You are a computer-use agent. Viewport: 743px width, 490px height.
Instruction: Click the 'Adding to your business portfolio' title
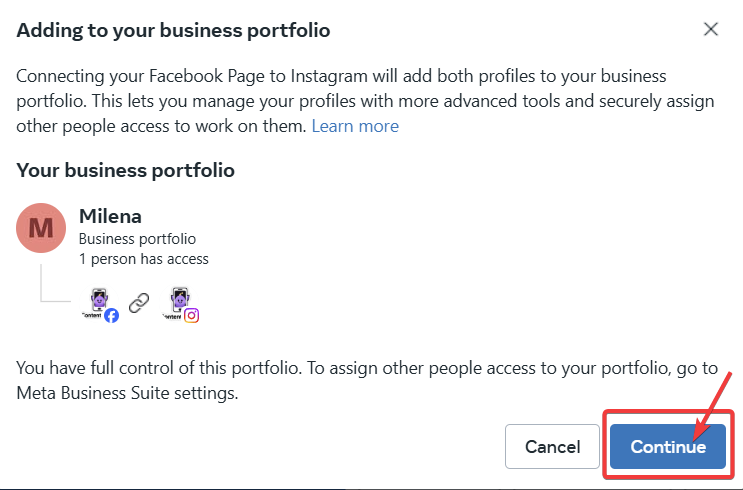(x=174, y=30)
